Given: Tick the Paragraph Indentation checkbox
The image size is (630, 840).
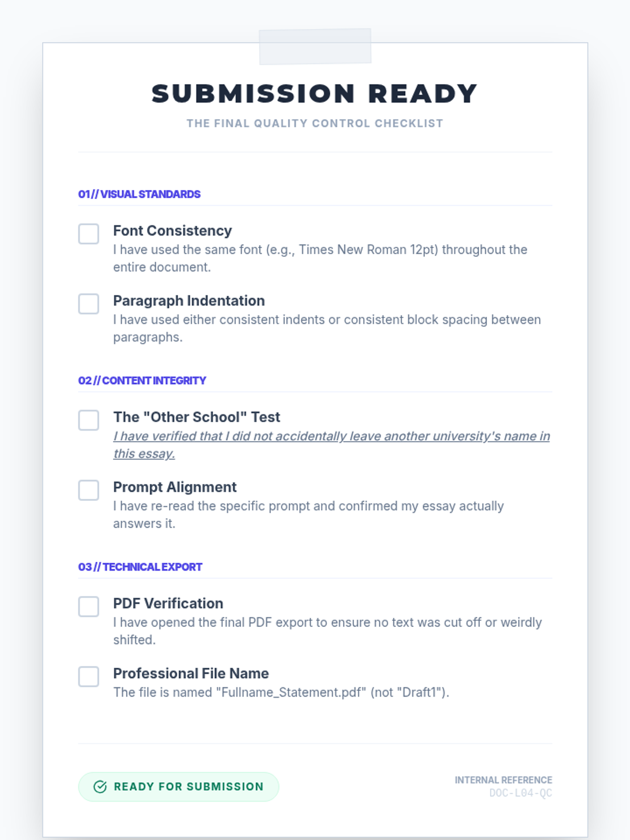Looking at the screenshot, I should pyautogui.click(x=89, y=303).
